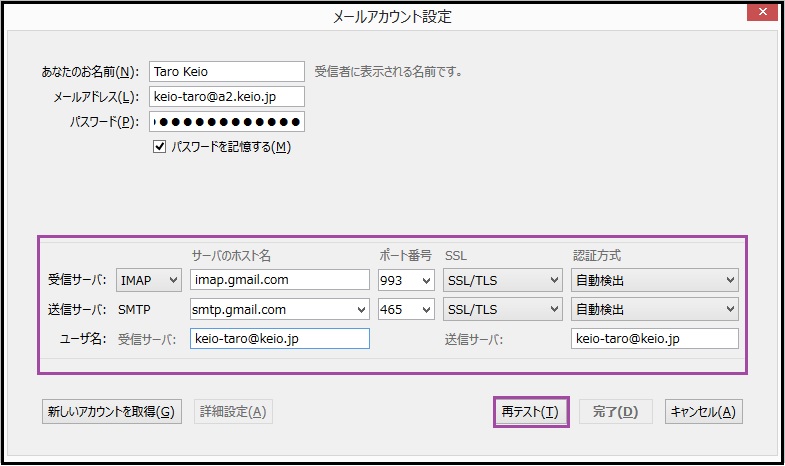
Task: Click the キャンセル button
Action: tap(705, 412)
